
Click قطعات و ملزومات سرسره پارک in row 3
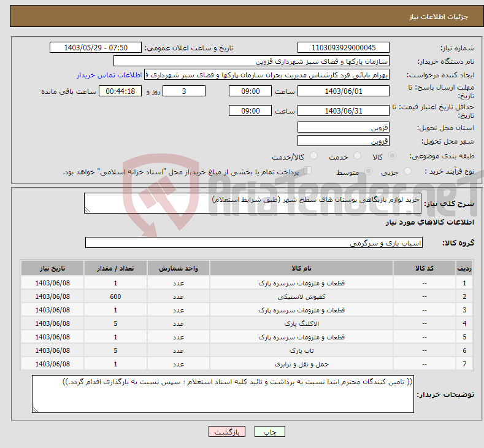pos(301,310)
